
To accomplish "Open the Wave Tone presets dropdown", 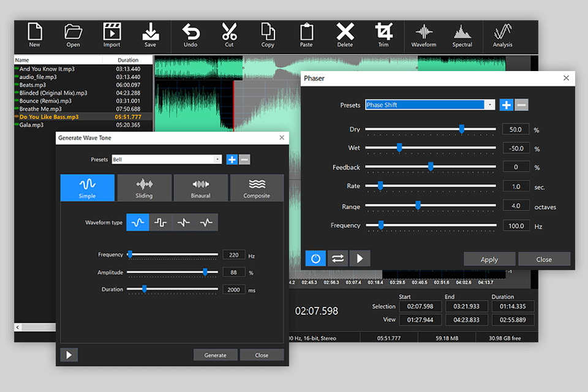I will [217, 160].
